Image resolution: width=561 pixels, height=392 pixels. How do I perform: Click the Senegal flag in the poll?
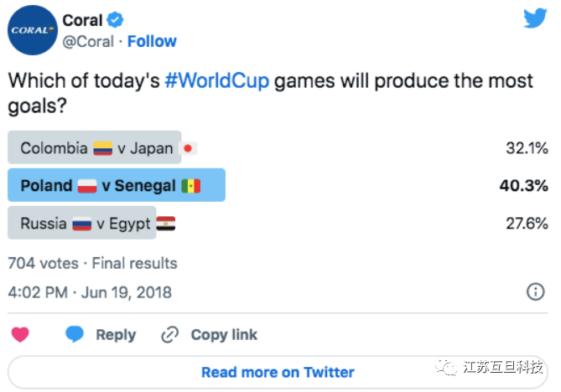[x=190, y=186]
